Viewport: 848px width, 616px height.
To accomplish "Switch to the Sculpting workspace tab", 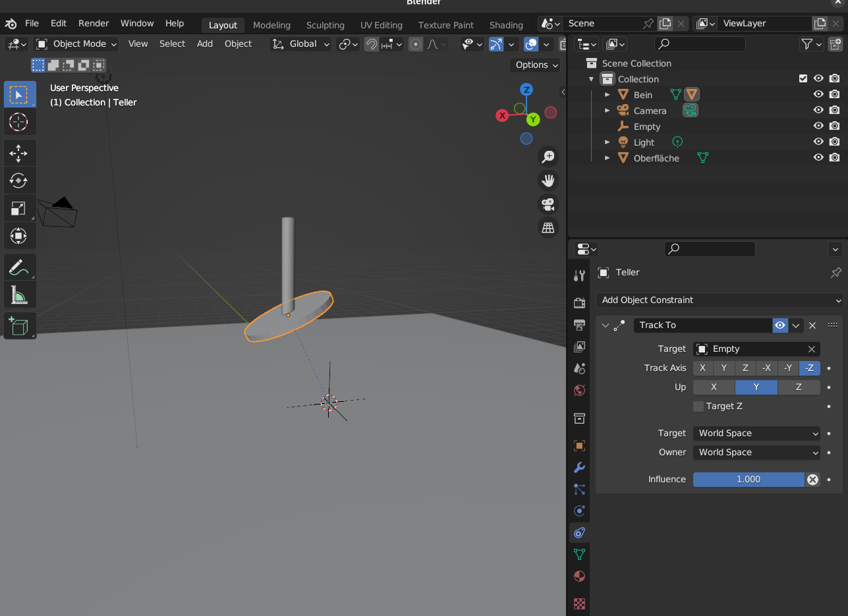I will point(325,25).
